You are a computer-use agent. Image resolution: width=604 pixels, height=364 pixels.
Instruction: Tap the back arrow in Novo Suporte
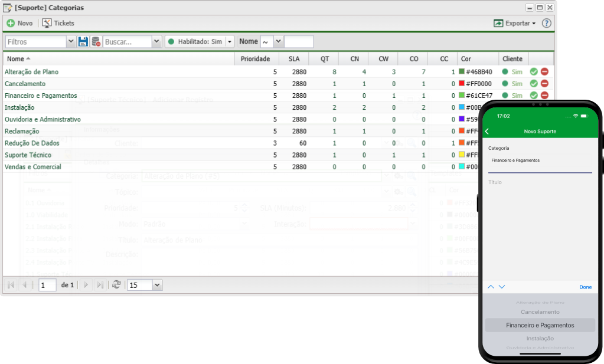(487, 131)
